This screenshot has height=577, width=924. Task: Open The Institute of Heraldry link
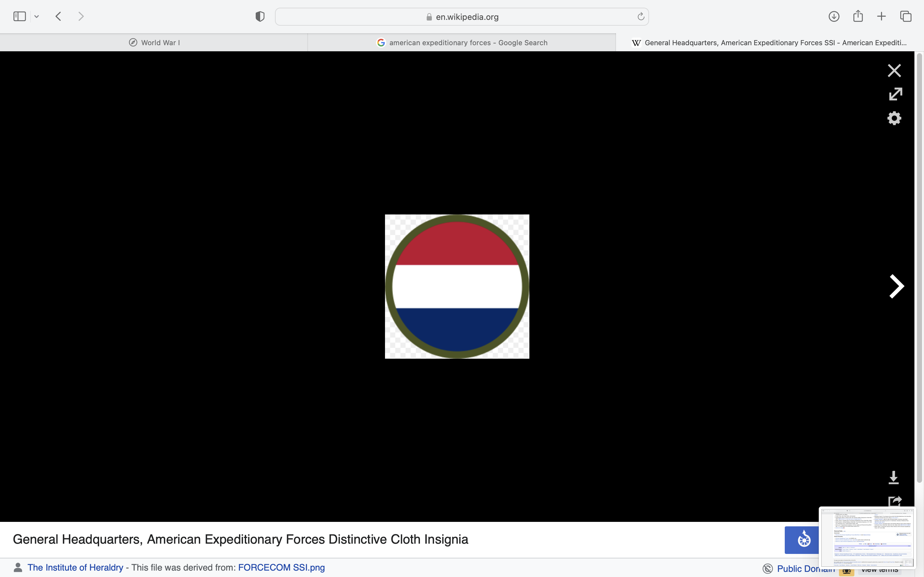(x=75, y=567)
